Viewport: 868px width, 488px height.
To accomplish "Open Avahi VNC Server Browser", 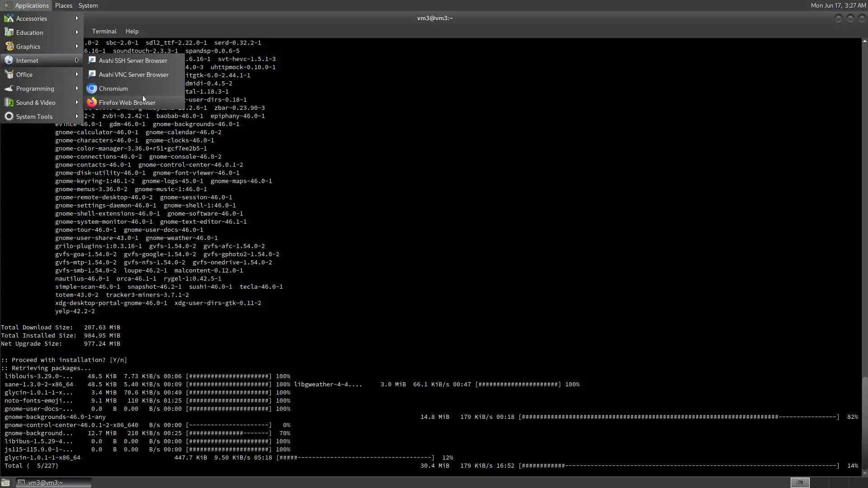I will click(133, 75).
